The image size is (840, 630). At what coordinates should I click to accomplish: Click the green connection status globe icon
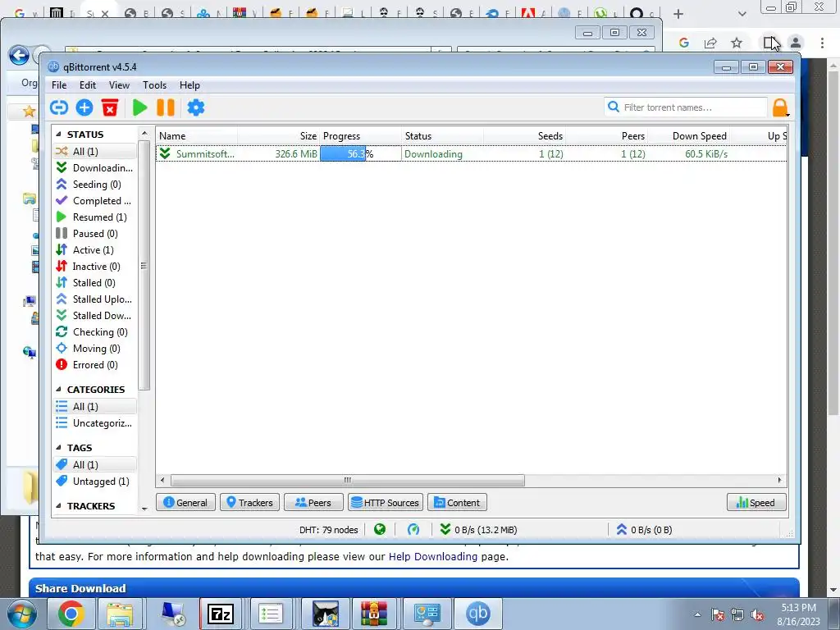pos(380,530)
